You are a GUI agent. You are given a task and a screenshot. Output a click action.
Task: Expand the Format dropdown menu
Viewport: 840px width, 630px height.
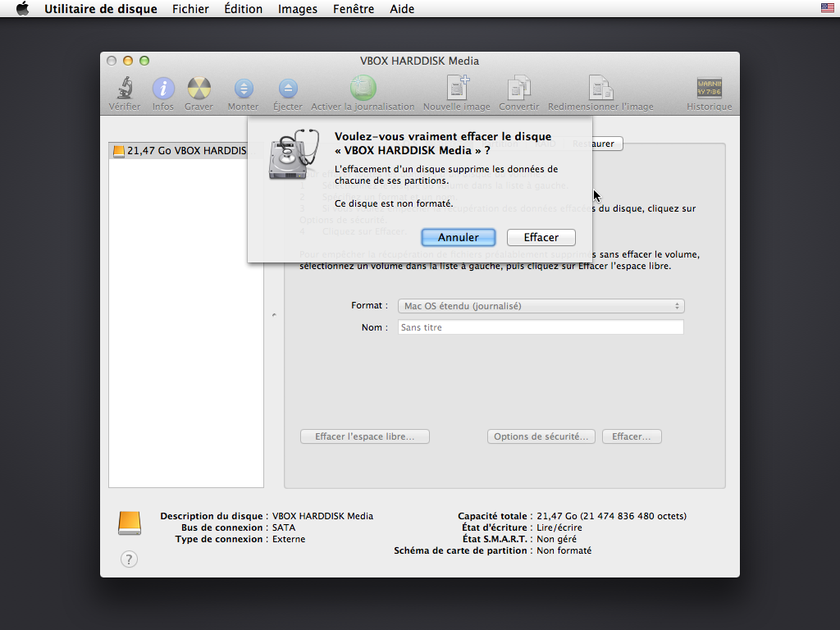[x=541, y=306]
